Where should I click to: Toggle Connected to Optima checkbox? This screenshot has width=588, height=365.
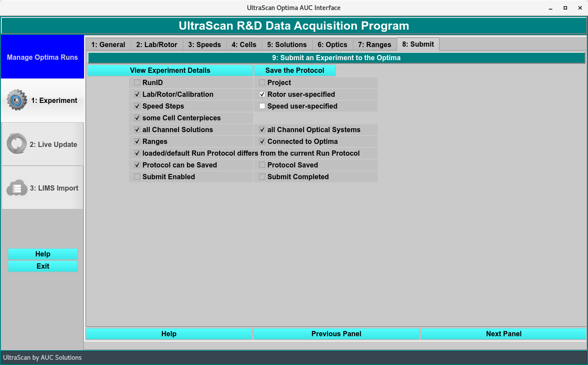coord(262,141)
